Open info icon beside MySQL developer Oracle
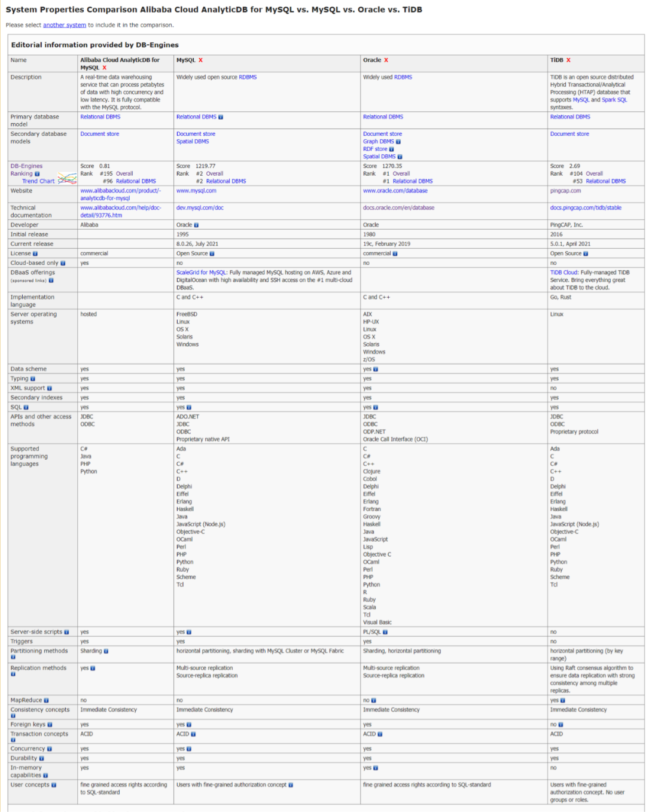The width and height of the screenshot is (646, 812). [x=196, y=225]
